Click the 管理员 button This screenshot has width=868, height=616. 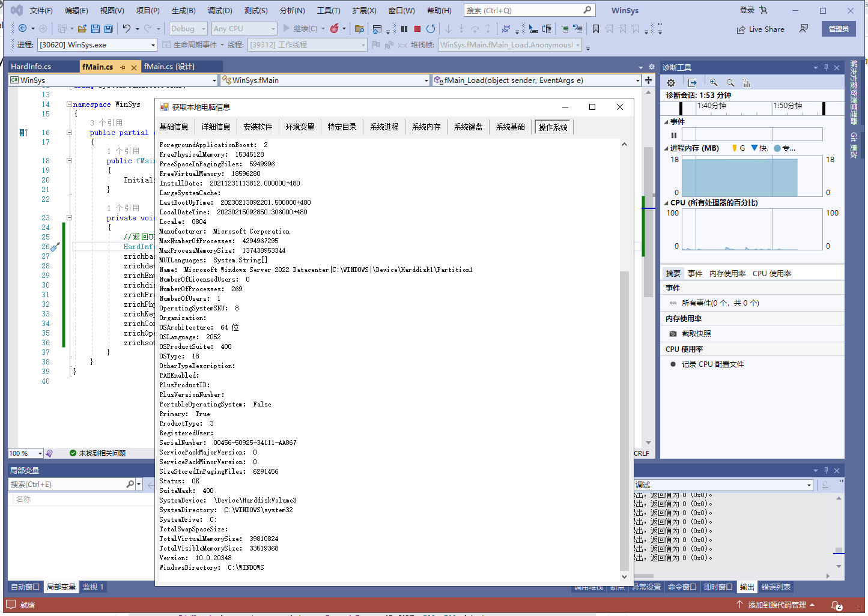coord(839,29)
